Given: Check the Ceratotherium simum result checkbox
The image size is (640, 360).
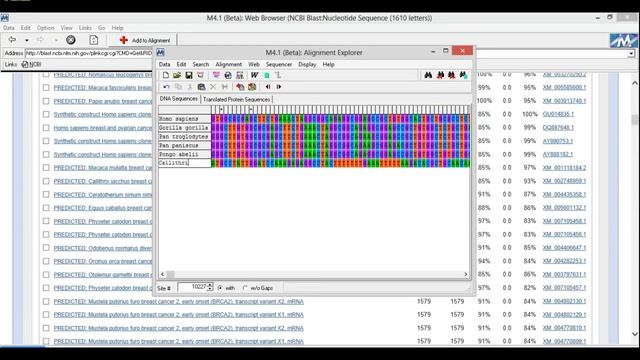Looking at the screenshot, I should tap(46, 195).
